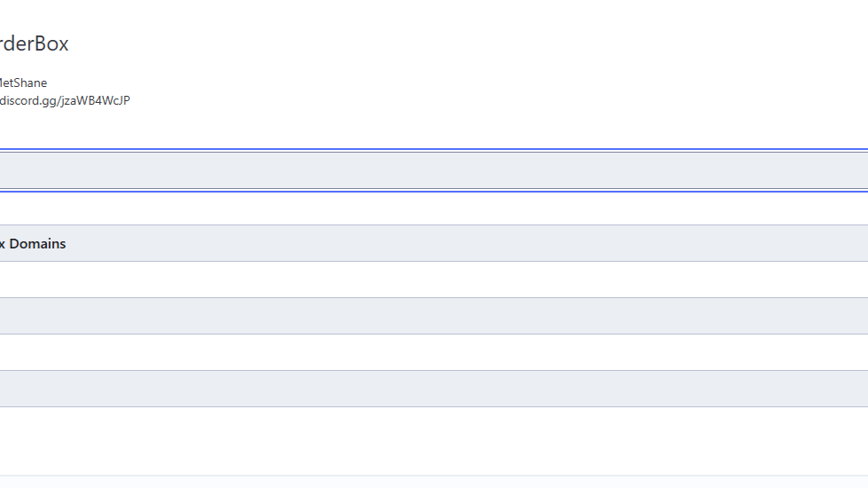Click blank space right of MetShane name

[x=355, y=83]
